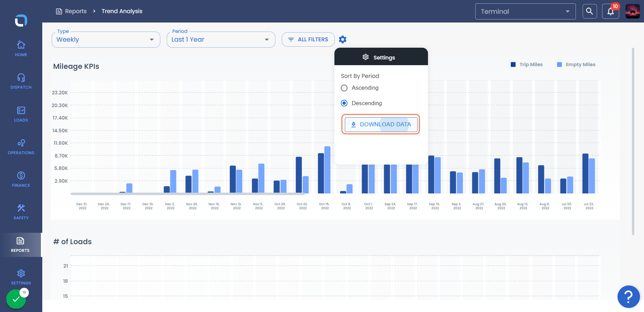Click the 23.20K axis value

point(60,93)
